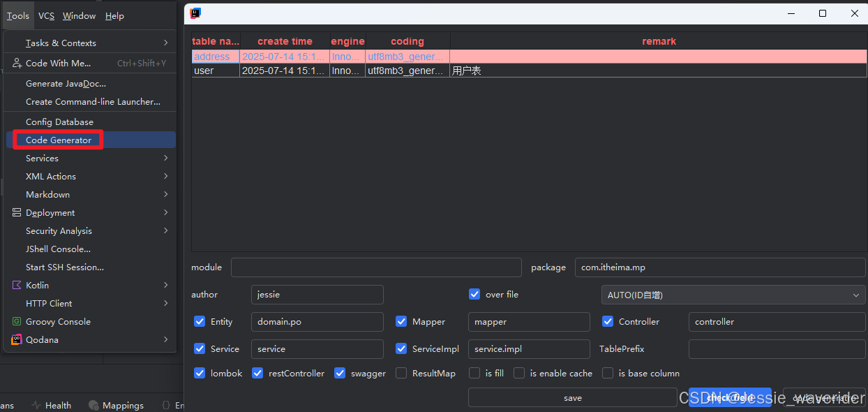Screen dimensions: 868x412
Task: Open the VCS menu
Action: coord(46,15)
